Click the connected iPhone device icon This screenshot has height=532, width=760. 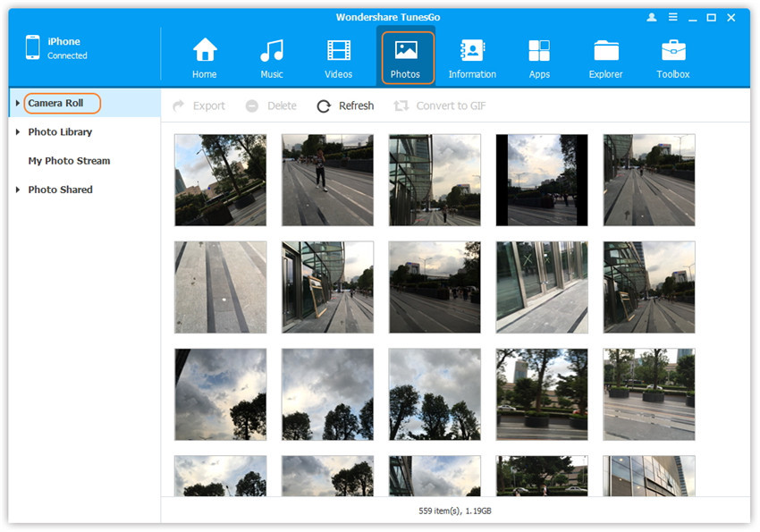click(33, 47)
